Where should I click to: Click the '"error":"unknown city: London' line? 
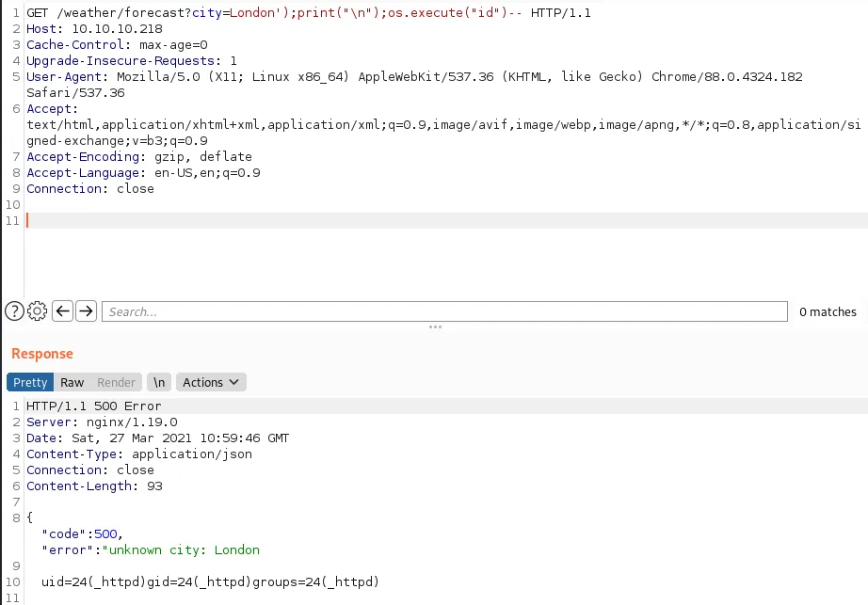tap(151, 550)
